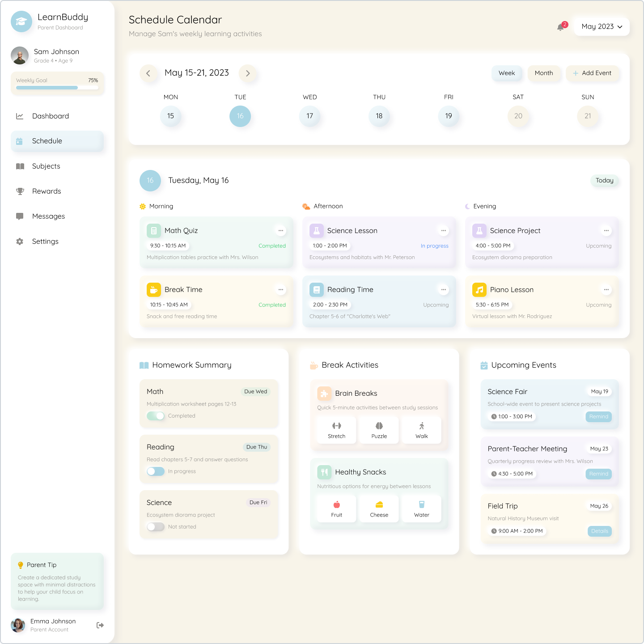Go to next week with right chevron
Viewport: 644px width, 644px height.
click(x=248, y=73)
